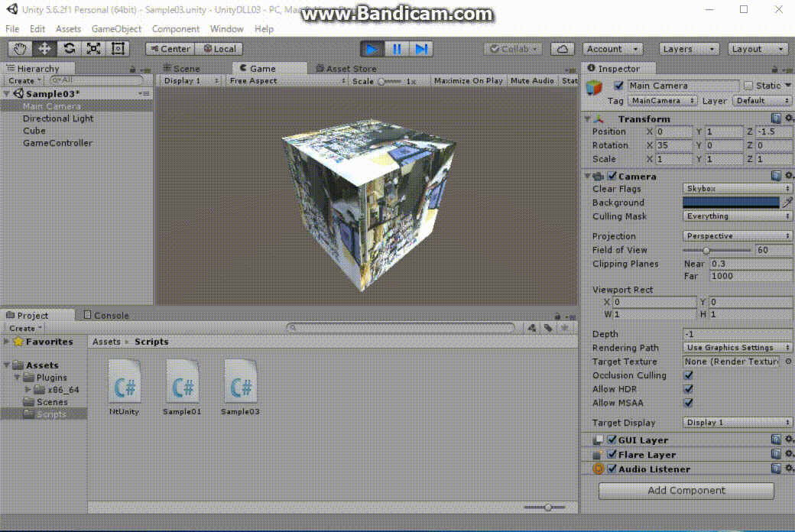Select the Hand tool in toolbar

tap(20, 48)
